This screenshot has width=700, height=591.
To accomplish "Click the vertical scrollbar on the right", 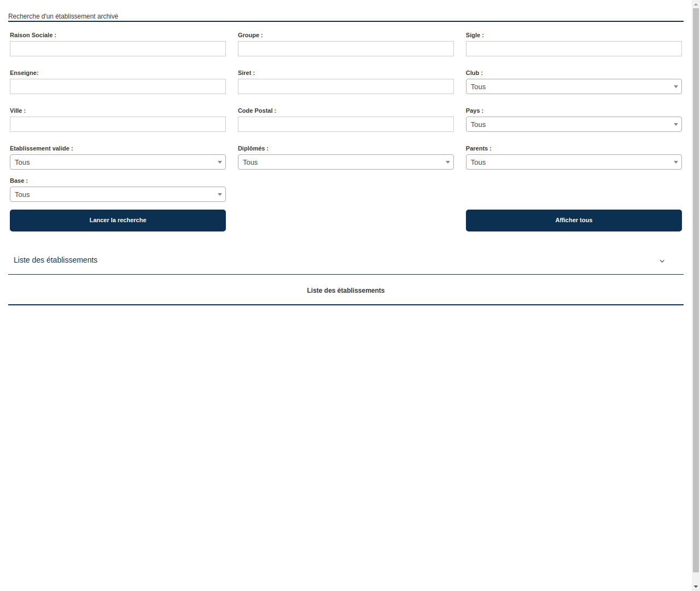I will tap(696, 296).
